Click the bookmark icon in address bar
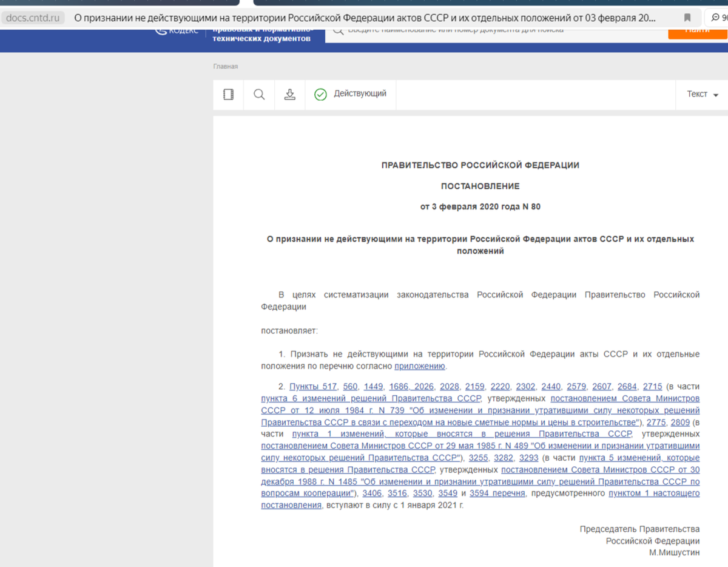Image resolution: width=728 pixels, height=567 pixels. 687,18
